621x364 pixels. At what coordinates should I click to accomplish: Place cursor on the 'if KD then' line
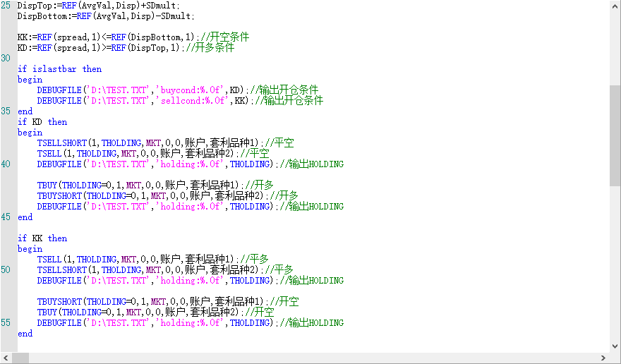tap(42, 122)
